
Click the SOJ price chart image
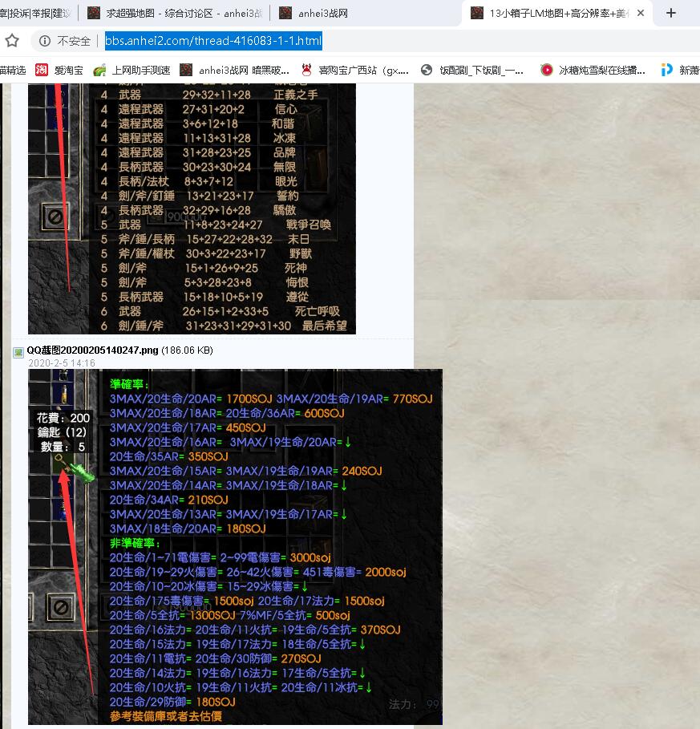(235, 546)
